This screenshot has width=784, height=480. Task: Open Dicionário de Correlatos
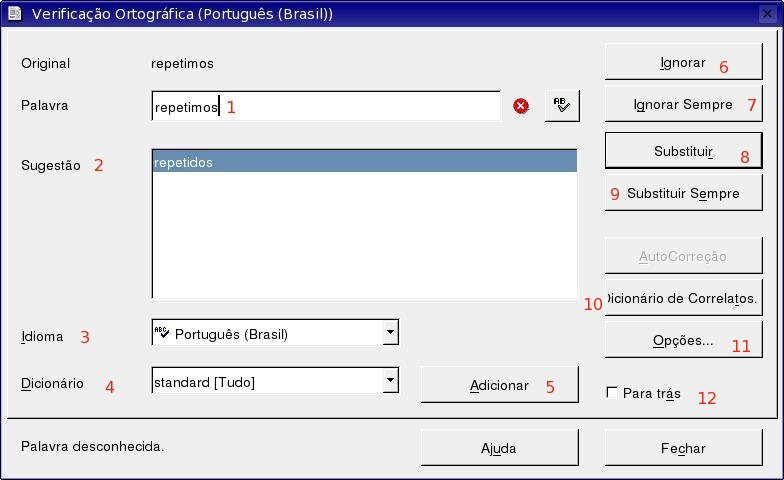(684, 298)
